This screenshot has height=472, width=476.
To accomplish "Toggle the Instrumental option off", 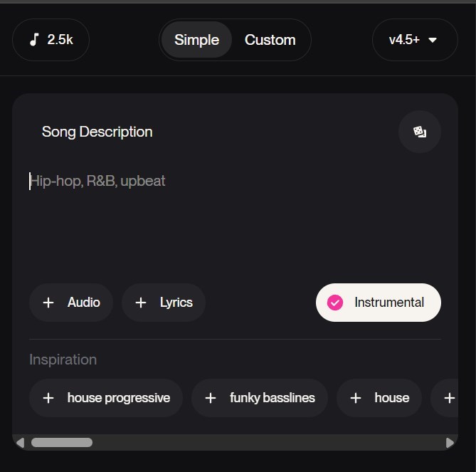I will [x=379, y=303].
